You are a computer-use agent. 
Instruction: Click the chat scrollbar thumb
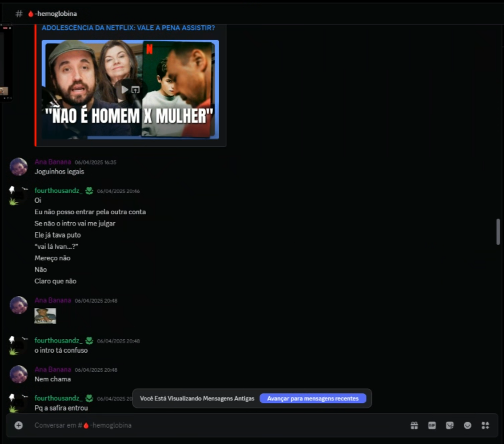498,232
